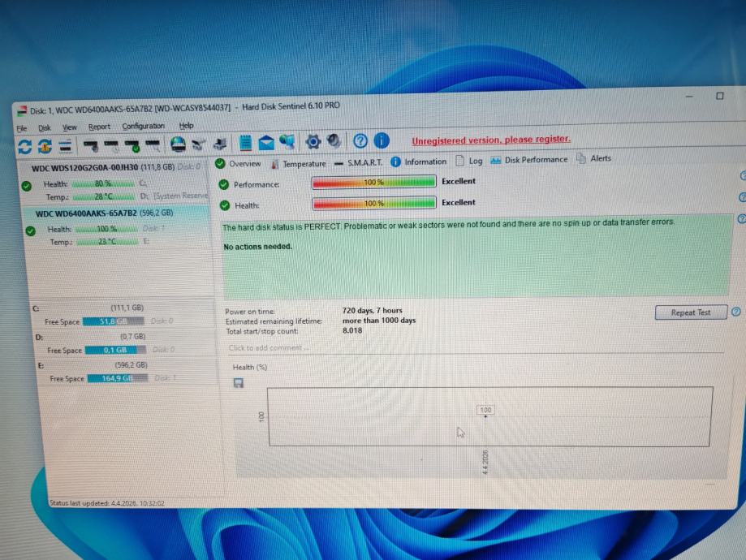Click the help icon beside Repeat Test
The width and height of the screenshot is (746, 560).
point(735,312)
